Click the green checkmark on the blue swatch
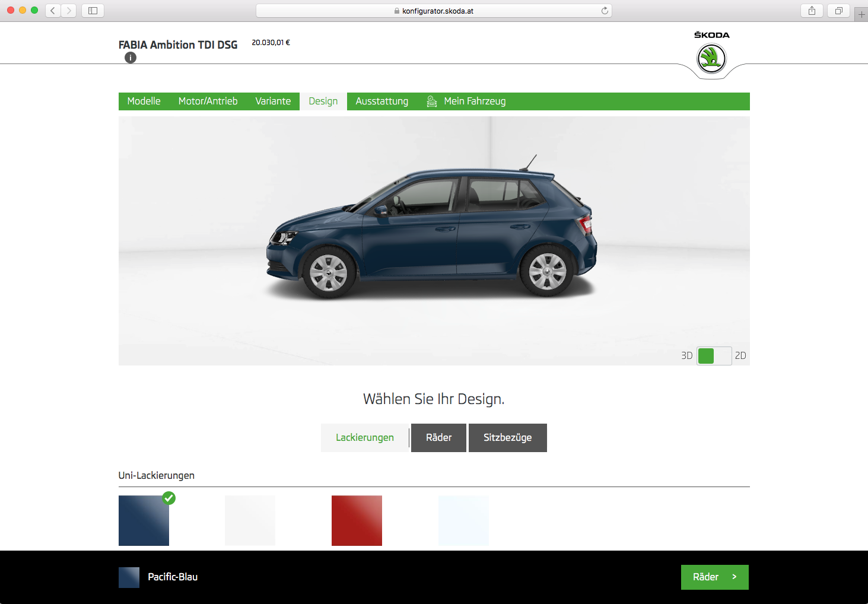The height and width of the screenshot is (604, 868). 169,498
